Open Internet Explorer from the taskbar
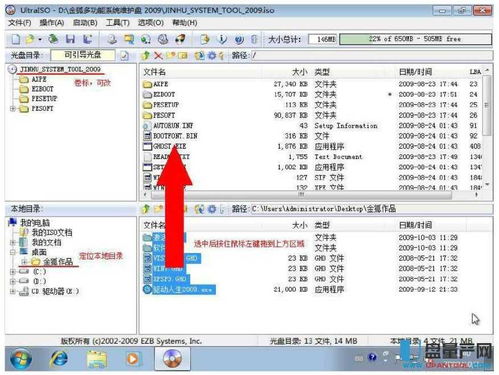 point(59,359)
